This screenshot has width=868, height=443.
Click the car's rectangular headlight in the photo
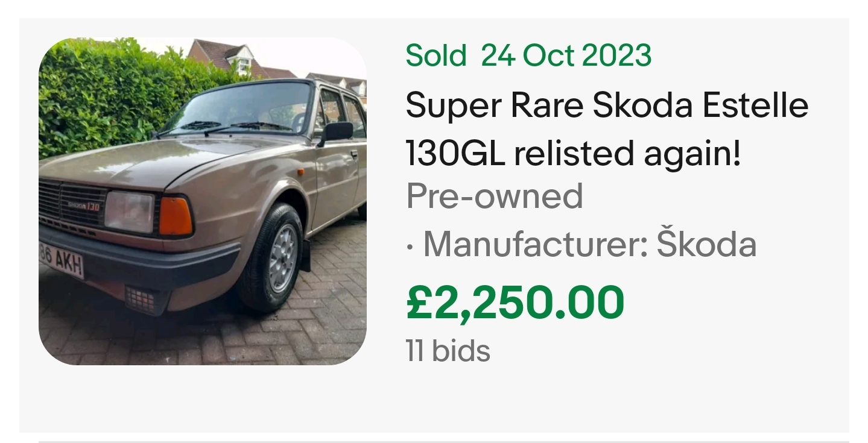click(x=129, y=212)
